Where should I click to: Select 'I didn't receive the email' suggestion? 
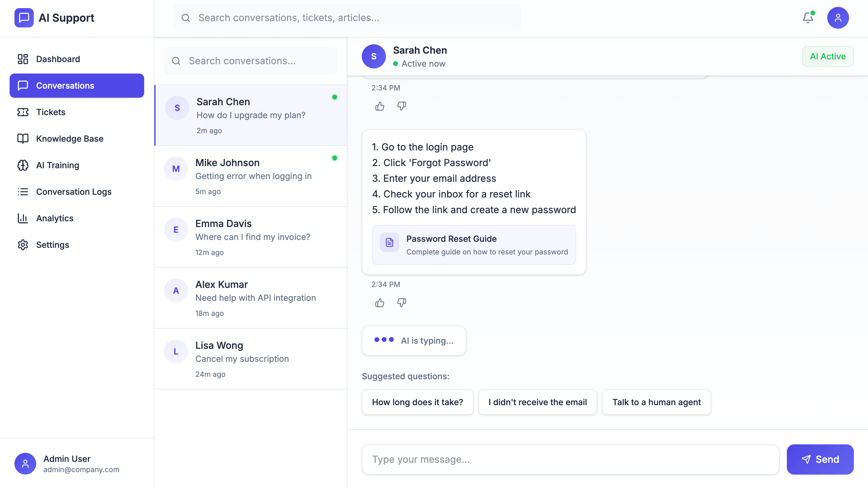538,402
